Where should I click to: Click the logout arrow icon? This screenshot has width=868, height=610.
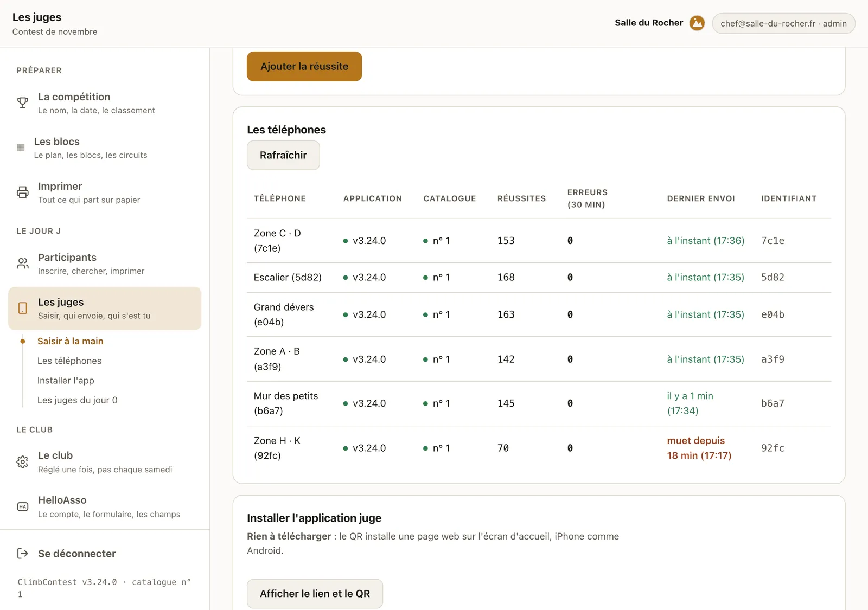coord(23,553)
